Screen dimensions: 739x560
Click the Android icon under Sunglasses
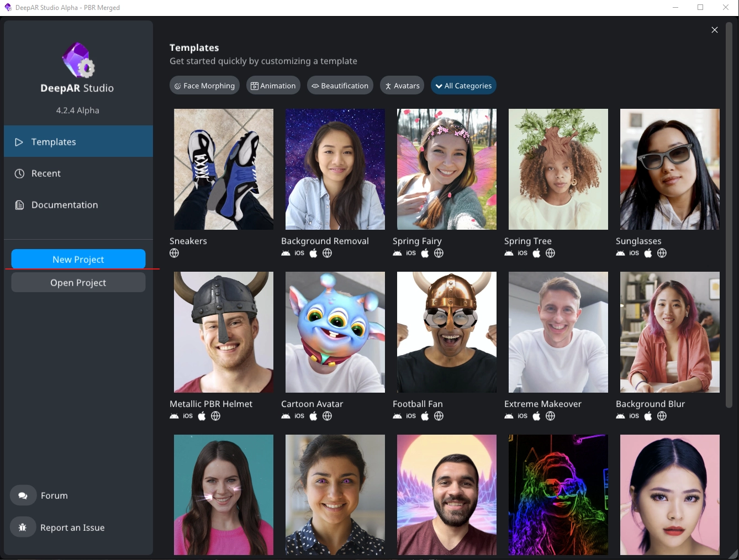pyautogui.click(x=620, y=253)
